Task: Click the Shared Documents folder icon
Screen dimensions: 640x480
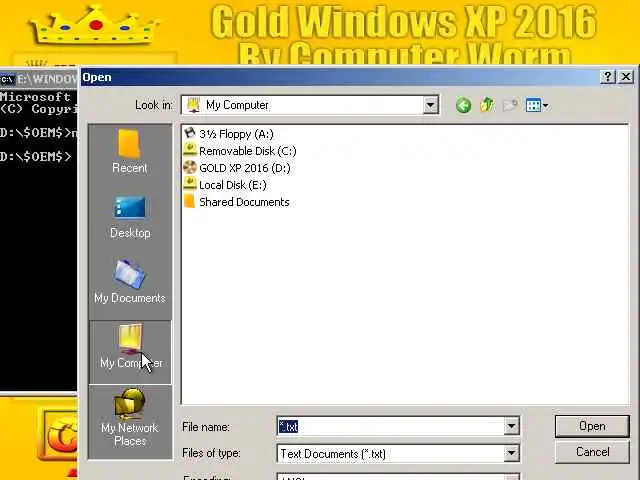Action: (190, 201)
